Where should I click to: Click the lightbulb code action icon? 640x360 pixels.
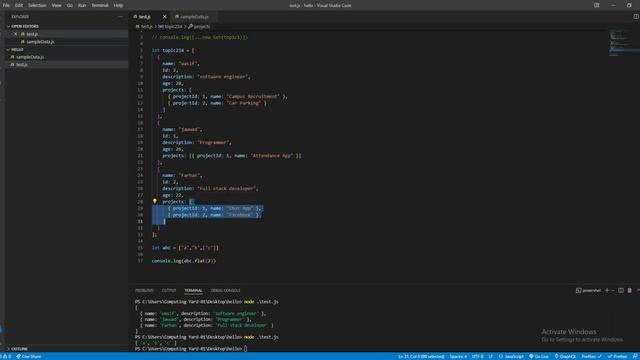[x=155, y=201]
